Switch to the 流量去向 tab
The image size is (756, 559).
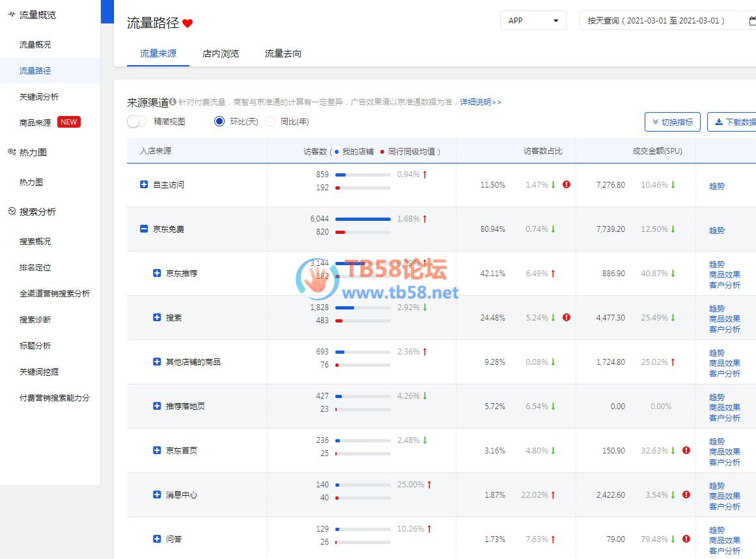tap(283, 53)
